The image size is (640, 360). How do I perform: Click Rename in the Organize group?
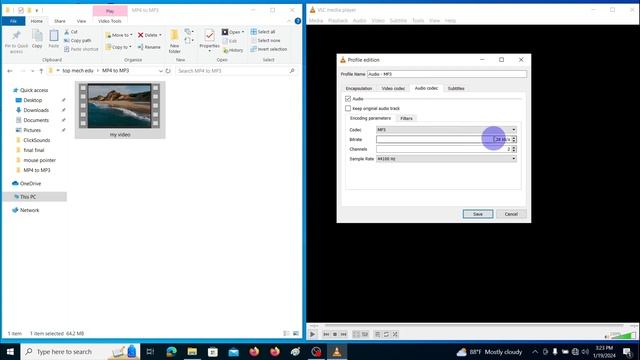click(149, 47)
